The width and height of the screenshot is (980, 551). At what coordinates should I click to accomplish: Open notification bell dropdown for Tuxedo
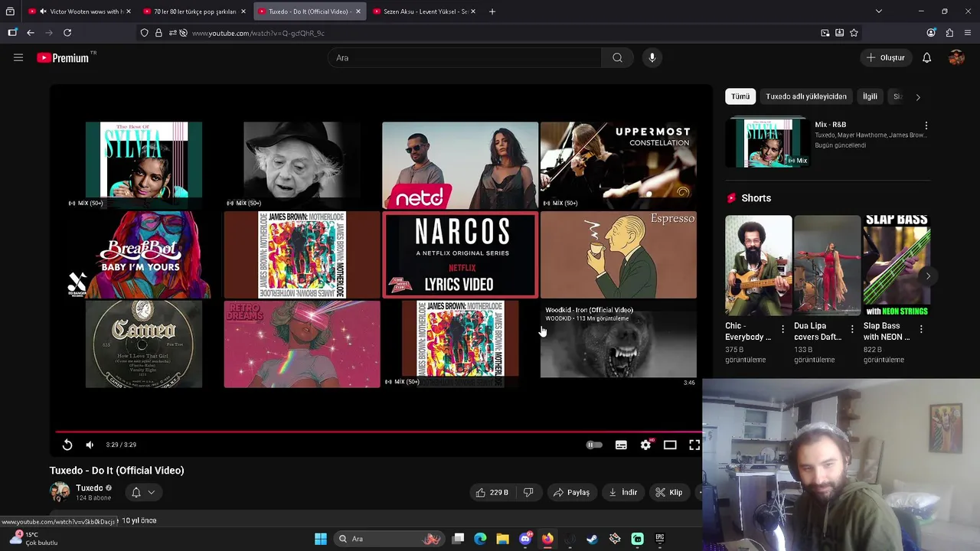click(143, 492)
